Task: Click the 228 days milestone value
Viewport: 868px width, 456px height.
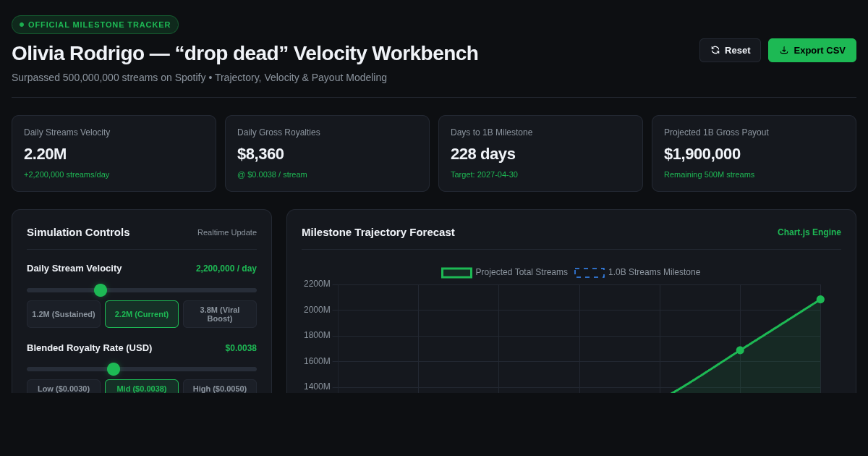Action: [x=483, y=154]
